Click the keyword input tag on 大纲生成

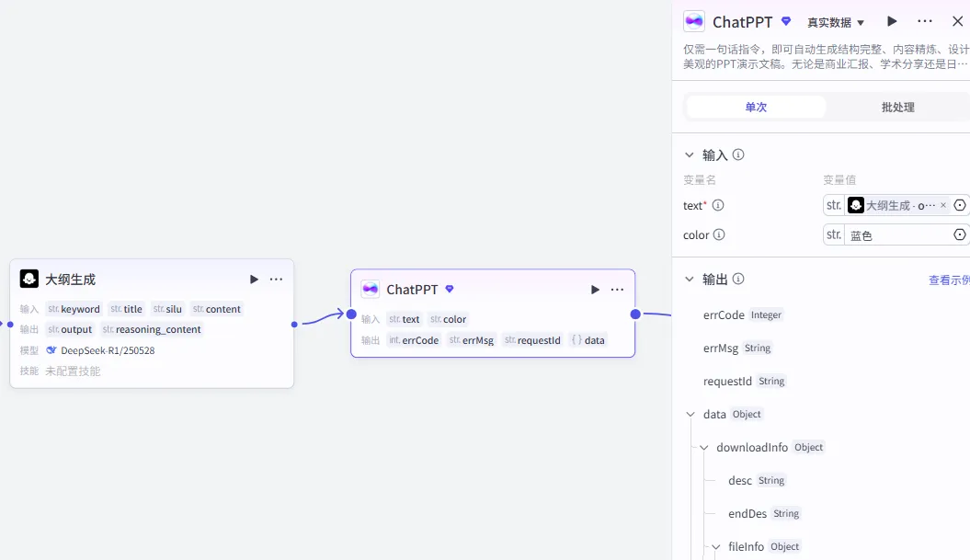coord(74,309)
